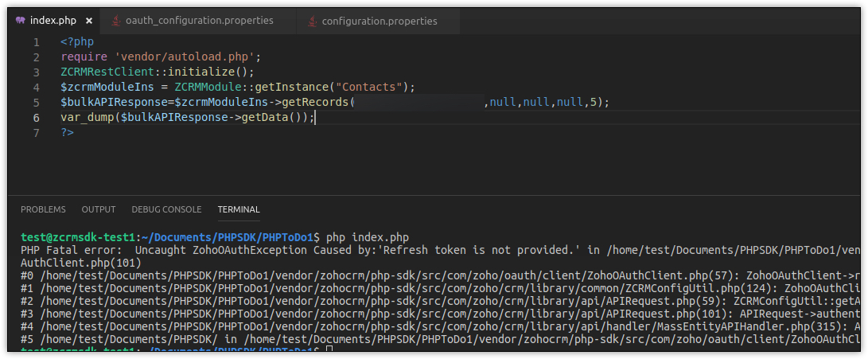The height and width of the screenshot is (359, 868).
Task: Click stack trace line #5 in terminal
Action: click(x=440, y=338)
